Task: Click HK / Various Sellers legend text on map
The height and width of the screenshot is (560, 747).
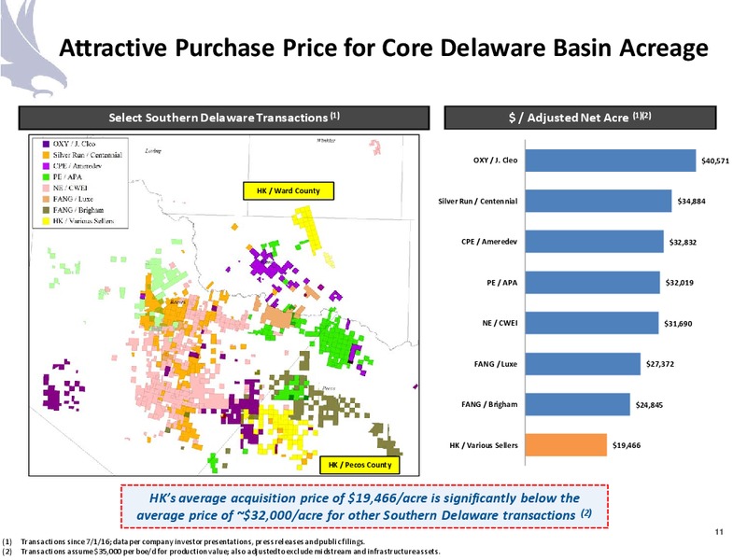Action: 83,221
